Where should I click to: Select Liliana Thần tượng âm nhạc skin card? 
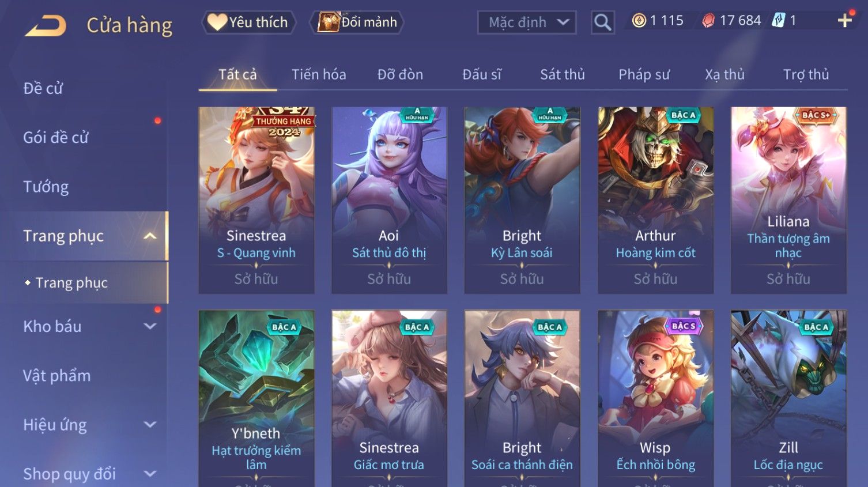click(788, 201)
